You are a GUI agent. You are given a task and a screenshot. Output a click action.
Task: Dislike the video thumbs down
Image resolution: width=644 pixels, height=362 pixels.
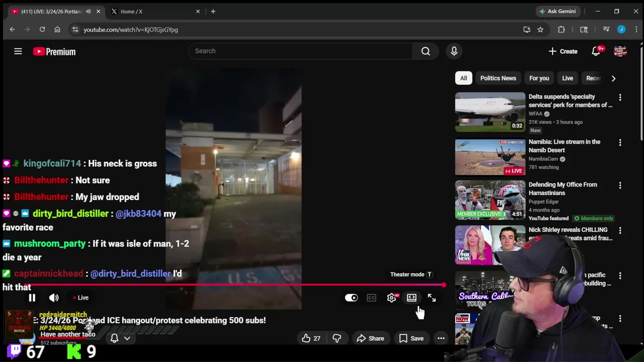337,338
